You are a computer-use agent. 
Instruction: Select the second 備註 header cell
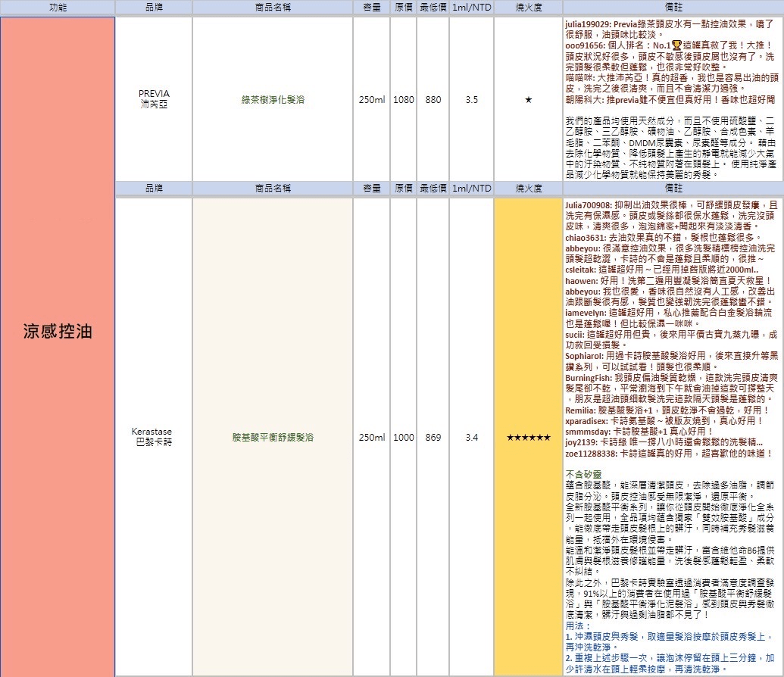(x=673, y=188)
